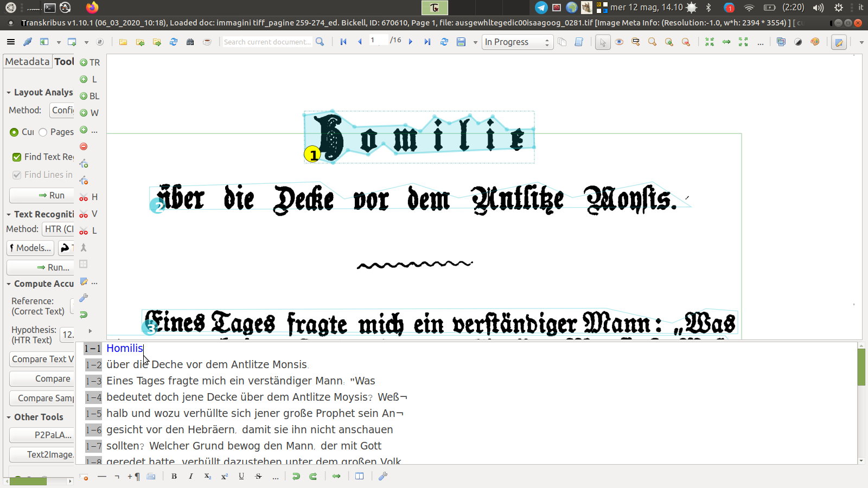868x488 pixels.
Task: Collapse the Other Tools section
Action: click(9, 417)
